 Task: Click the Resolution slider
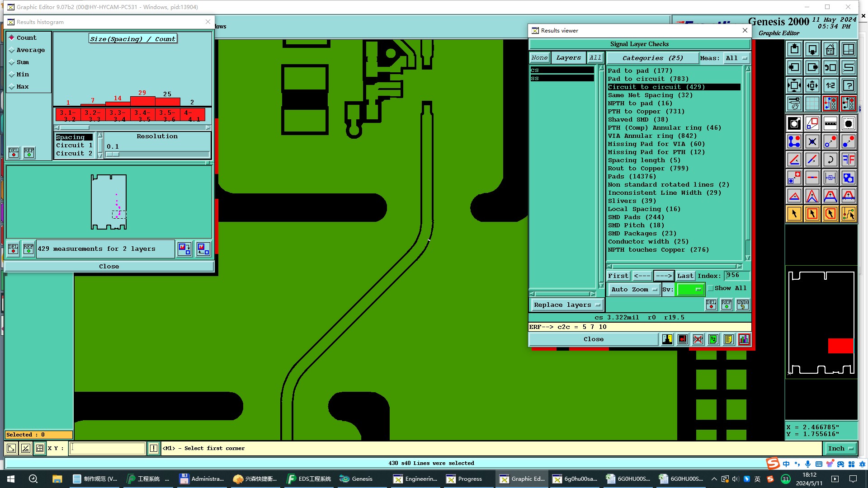coord(157,154)
